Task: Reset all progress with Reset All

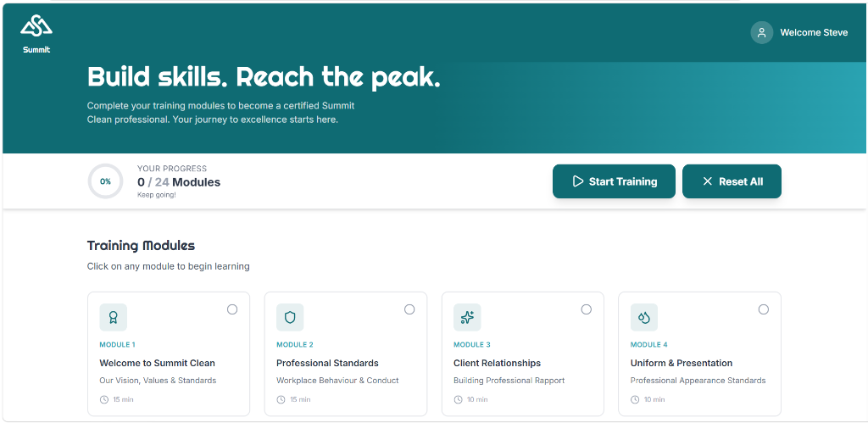Action: (732, 181)
